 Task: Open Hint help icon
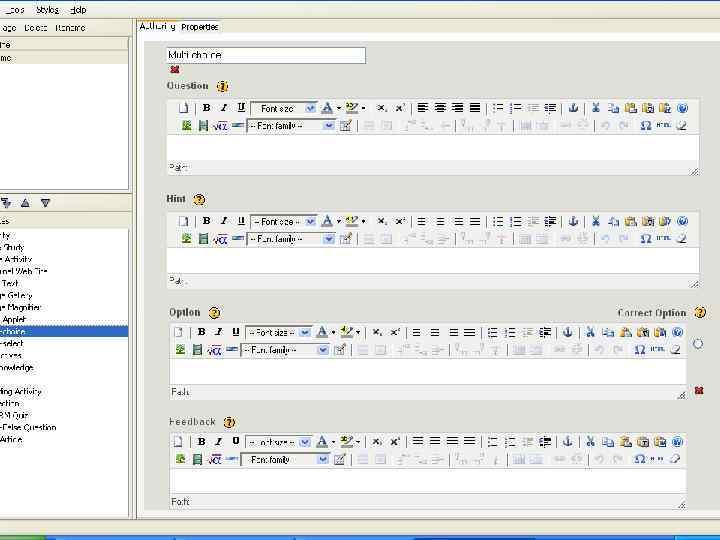199,200
